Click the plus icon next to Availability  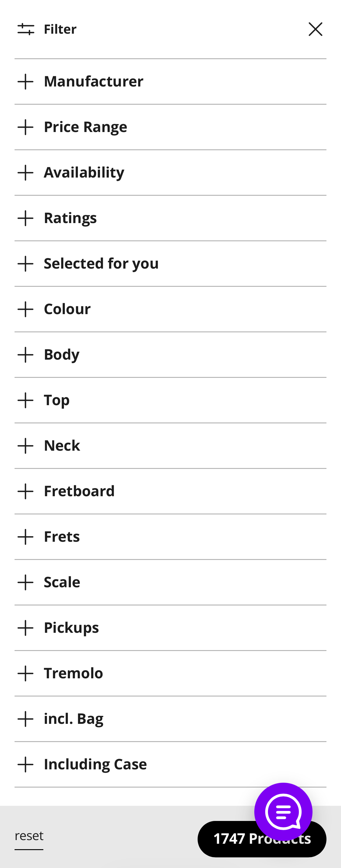(x=25, y=172)
